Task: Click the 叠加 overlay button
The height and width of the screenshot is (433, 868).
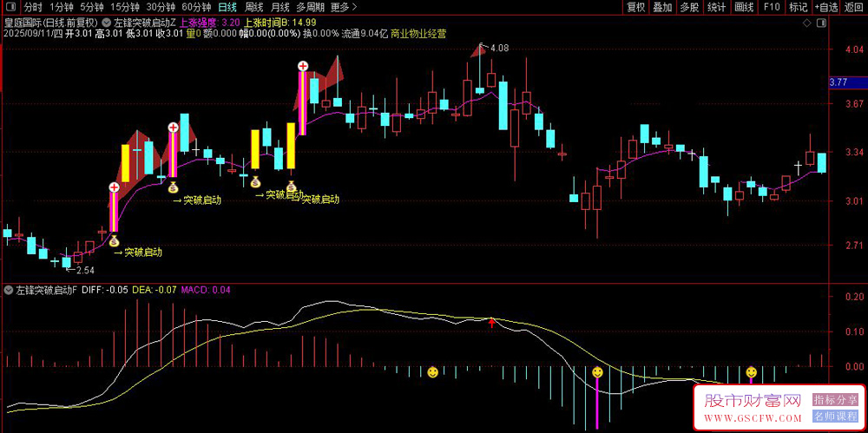Action: click(x=662, y=7)
